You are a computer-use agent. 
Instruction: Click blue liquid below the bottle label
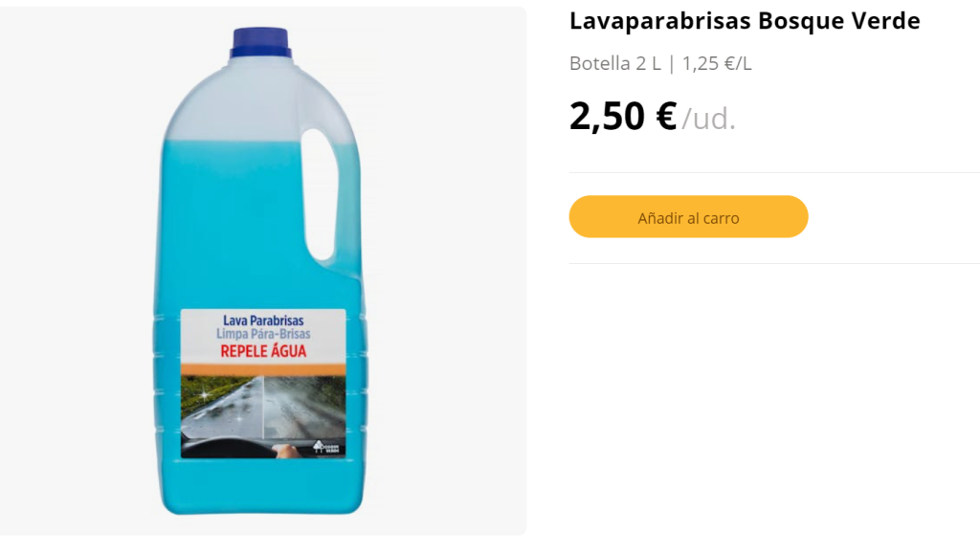262,486
